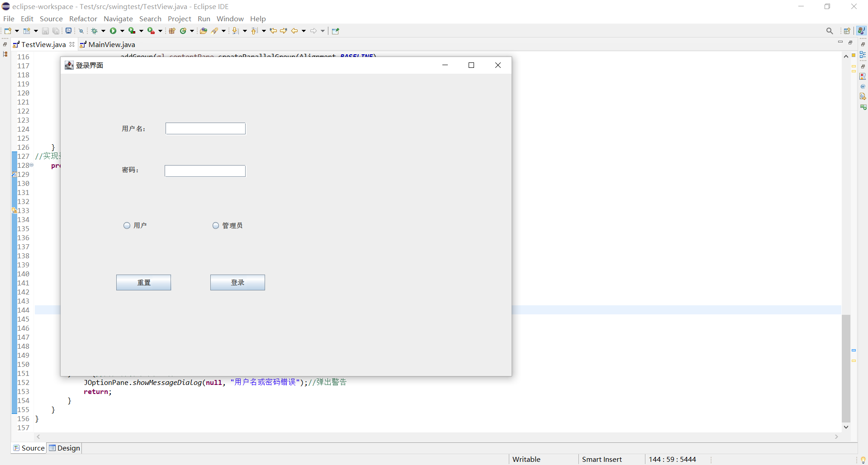Open the Java perspective icon at top right
868x465 pixels.
tap(861, 31)
